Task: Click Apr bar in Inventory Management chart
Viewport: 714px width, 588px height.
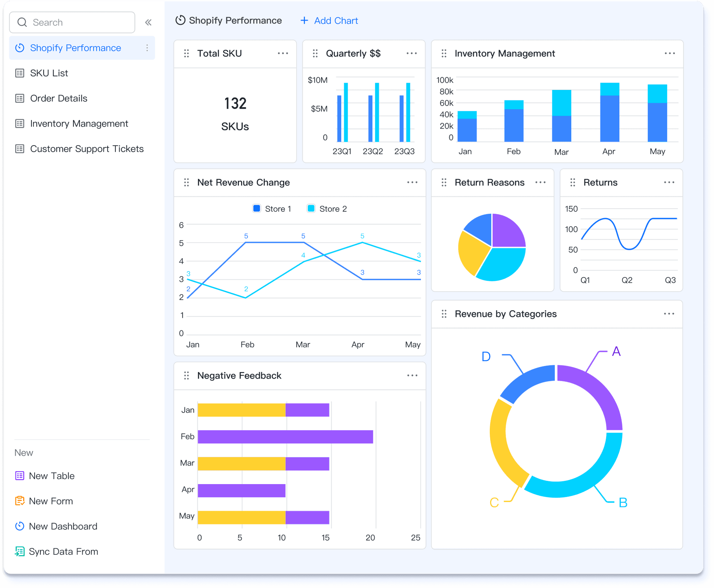Action: tap(609, 112)
